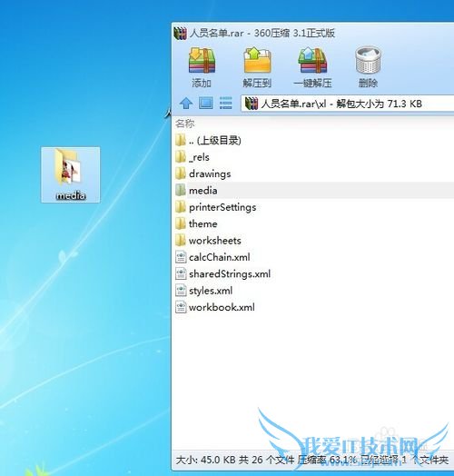Go up one level with the blue arrow
The image size is (454, 476).
click(x=186, y=104)
